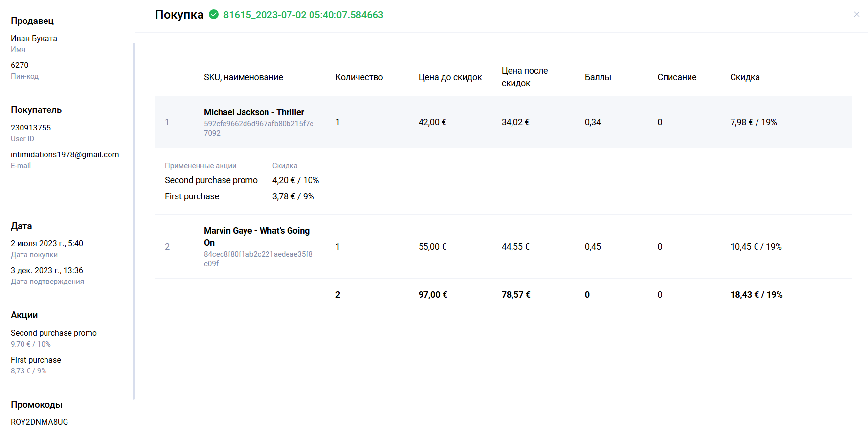Click promo code ROY2DNMA8UG

[40, 422]
